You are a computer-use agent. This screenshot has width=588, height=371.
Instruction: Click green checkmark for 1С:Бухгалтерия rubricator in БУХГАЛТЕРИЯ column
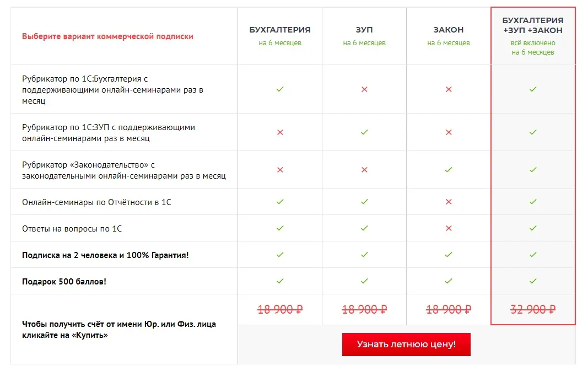(x=280, y=89)
